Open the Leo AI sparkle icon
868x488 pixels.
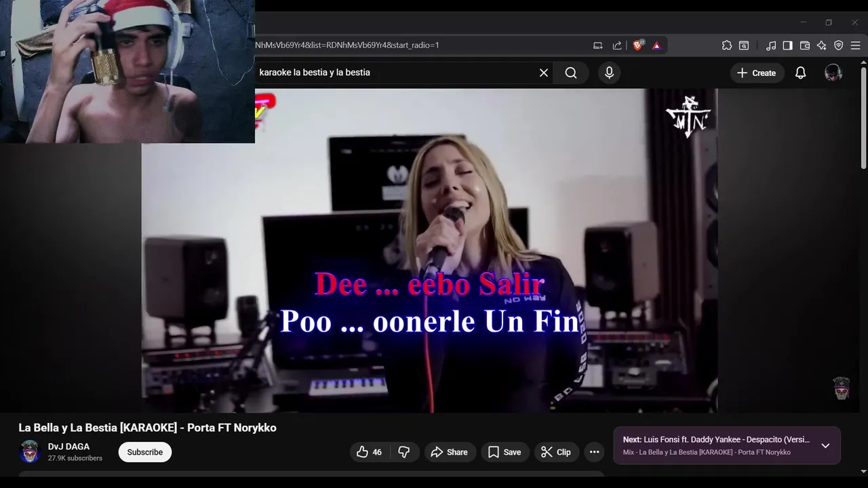point(822,45)
